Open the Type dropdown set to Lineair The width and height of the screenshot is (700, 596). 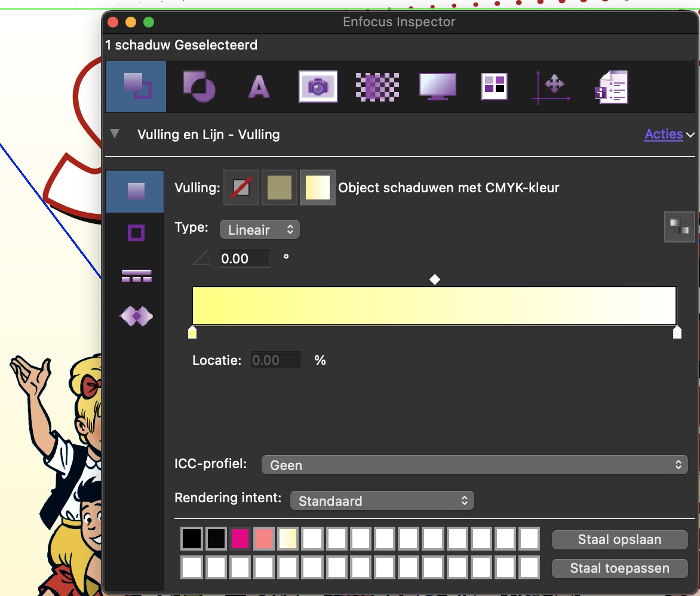[x=260, y=229]
